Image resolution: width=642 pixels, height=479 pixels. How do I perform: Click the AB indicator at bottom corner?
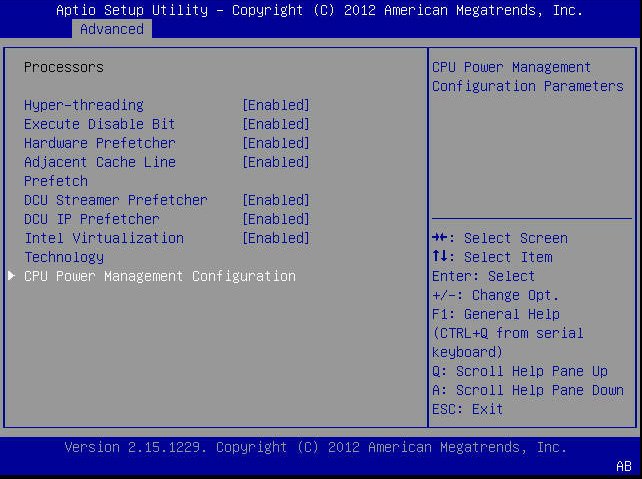pyautogui.click(x=624, y=466)
